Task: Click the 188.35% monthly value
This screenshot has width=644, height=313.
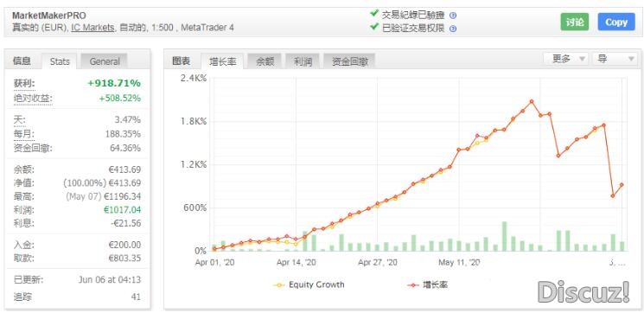Action: (x=124, y=134)
